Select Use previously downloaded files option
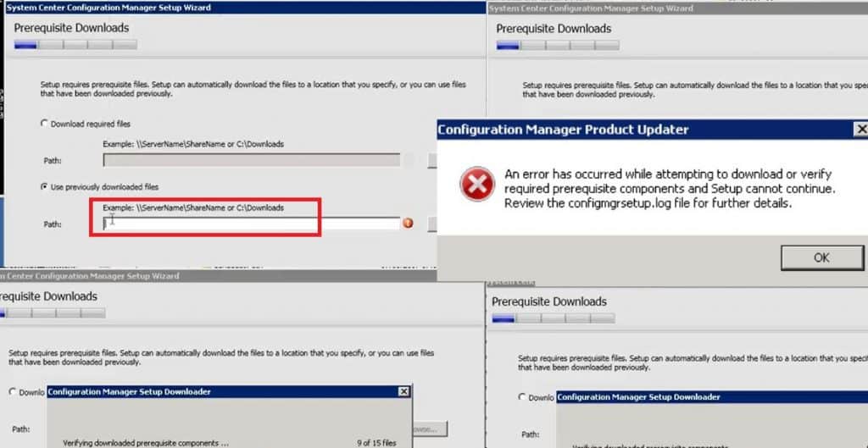The width and height of the screenshot is (868, 448). tap(44, 187)
